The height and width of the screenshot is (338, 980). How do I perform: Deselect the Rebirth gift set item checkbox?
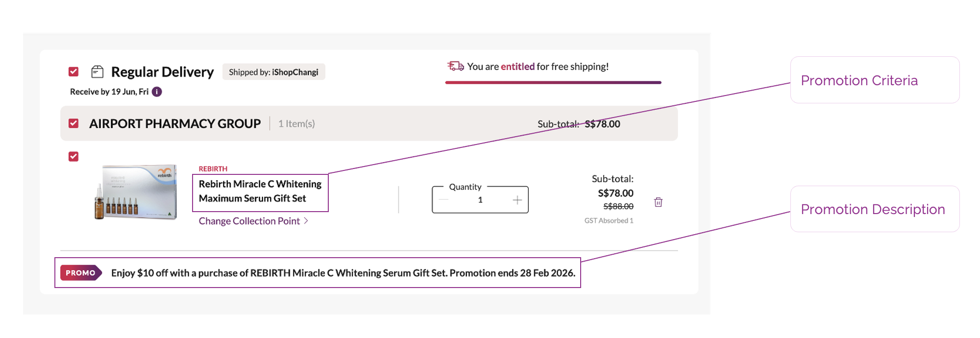[x=73, y=157]
